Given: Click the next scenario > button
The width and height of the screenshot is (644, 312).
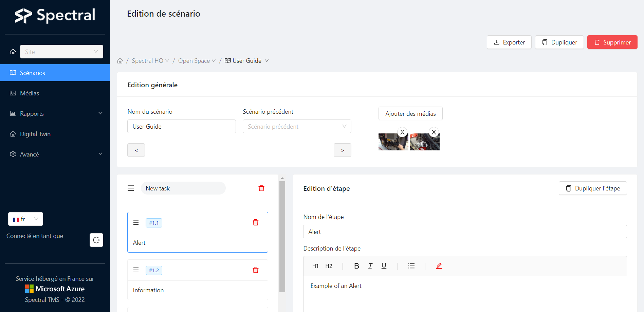Looking at the screenshot, I should [343, 150].
